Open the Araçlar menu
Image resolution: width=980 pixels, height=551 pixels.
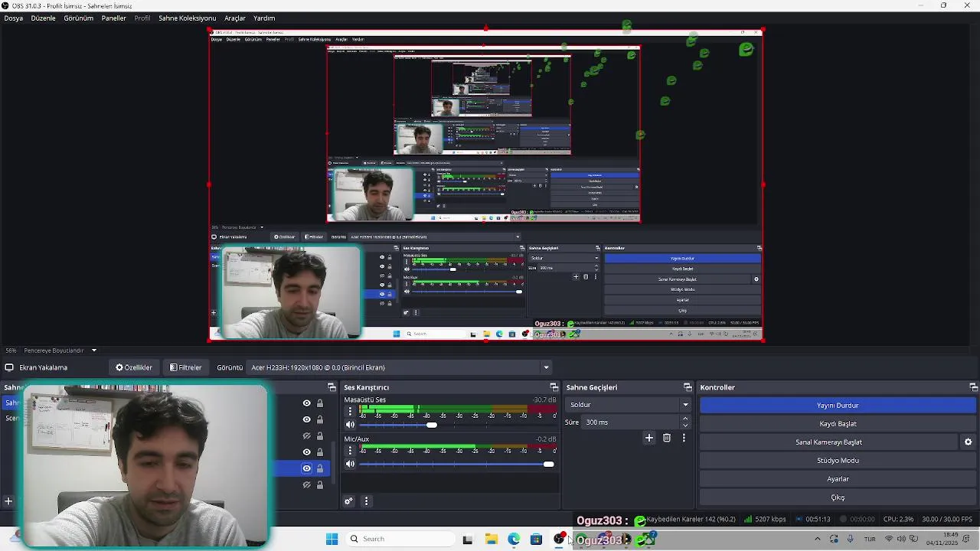[x=234, y=18]
